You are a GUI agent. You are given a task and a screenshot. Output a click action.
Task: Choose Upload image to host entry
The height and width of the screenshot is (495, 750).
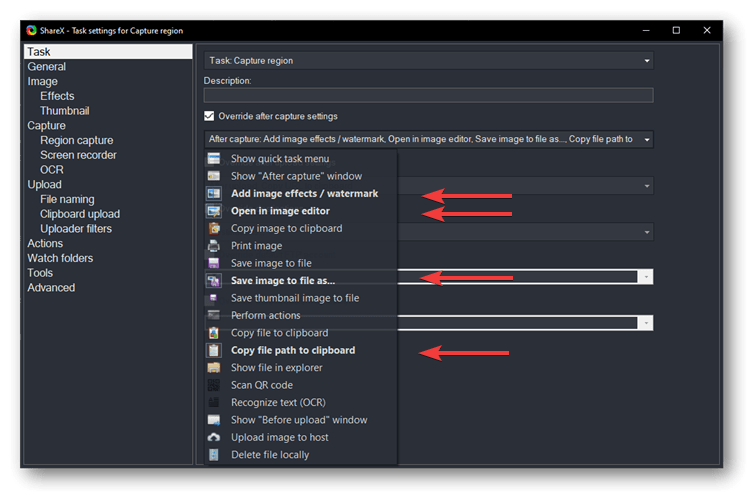[x=301, y=437]
